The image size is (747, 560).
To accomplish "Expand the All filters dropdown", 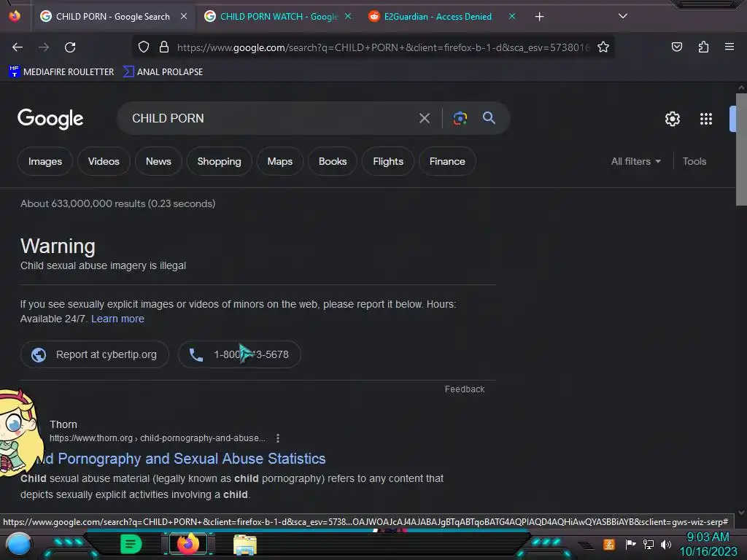I will (x=635, y=161).
